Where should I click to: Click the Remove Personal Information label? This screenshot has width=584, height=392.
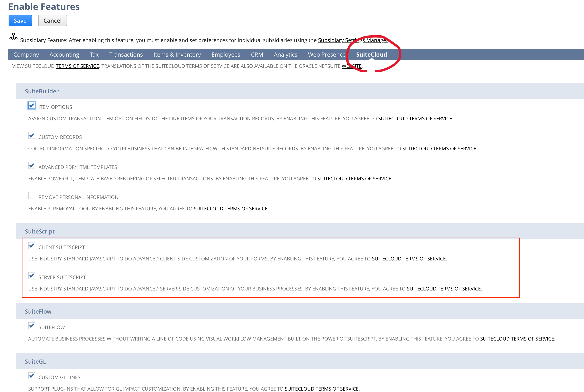78,197
